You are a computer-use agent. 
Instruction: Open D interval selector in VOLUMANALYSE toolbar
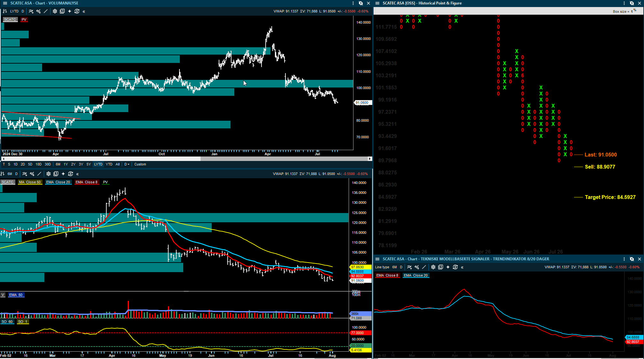click(x=23, y=11)
